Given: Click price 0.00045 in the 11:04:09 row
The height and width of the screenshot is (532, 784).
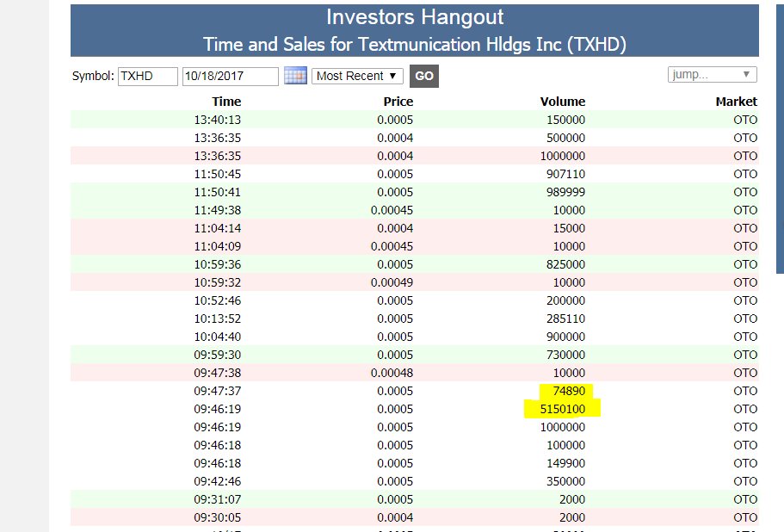Looking at the screenshot, I should pos(392,246).
